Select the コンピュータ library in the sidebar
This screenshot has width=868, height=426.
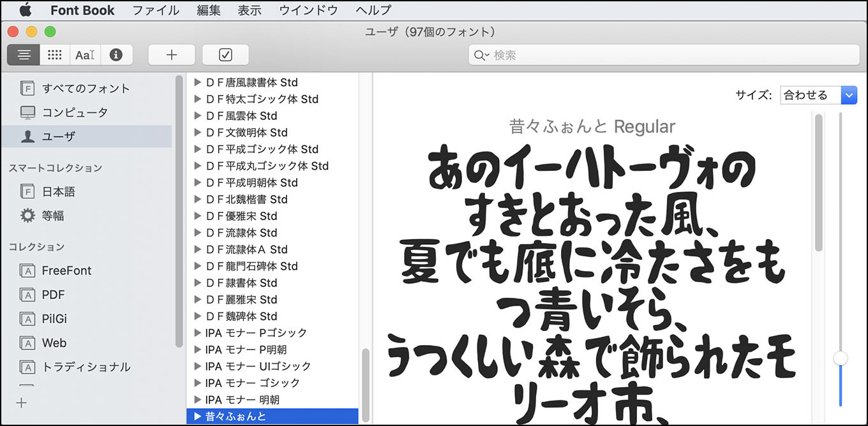tap(75, 112)
